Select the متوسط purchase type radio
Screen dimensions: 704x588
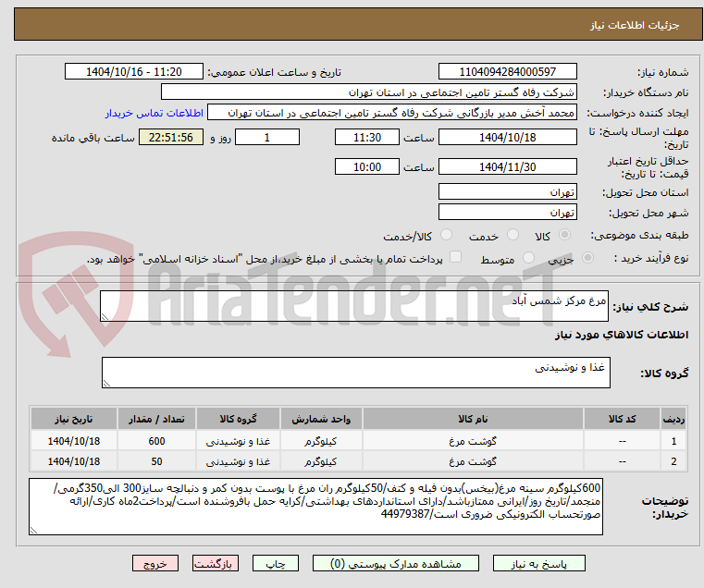pos(528,258)
